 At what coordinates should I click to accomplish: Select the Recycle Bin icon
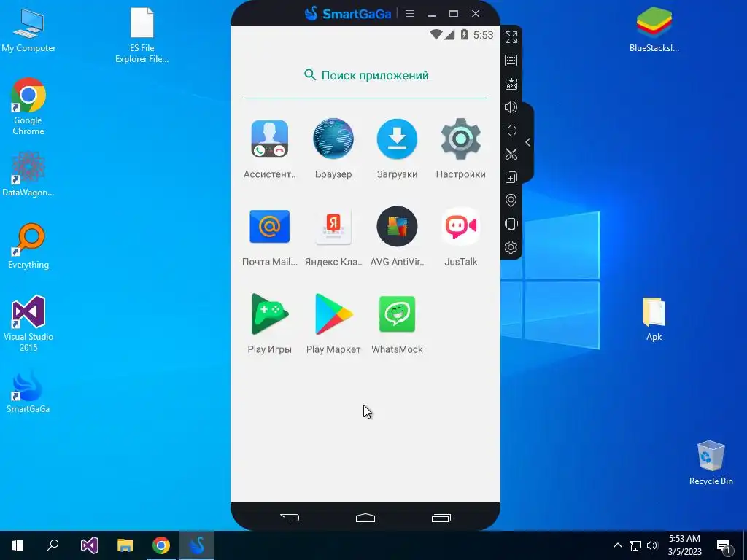(711, 463)
